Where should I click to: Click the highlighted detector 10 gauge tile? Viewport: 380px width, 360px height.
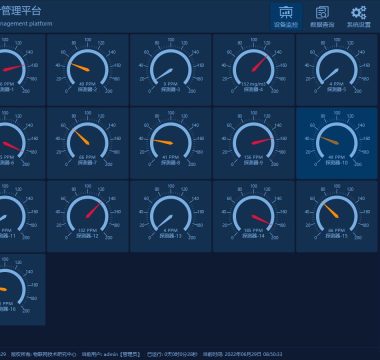pos(337,143)
